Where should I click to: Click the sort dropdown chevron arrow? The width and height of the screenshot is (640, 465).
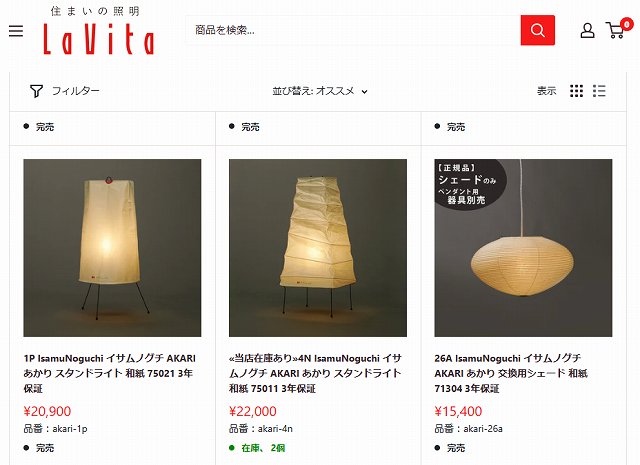tap(364, 92)
